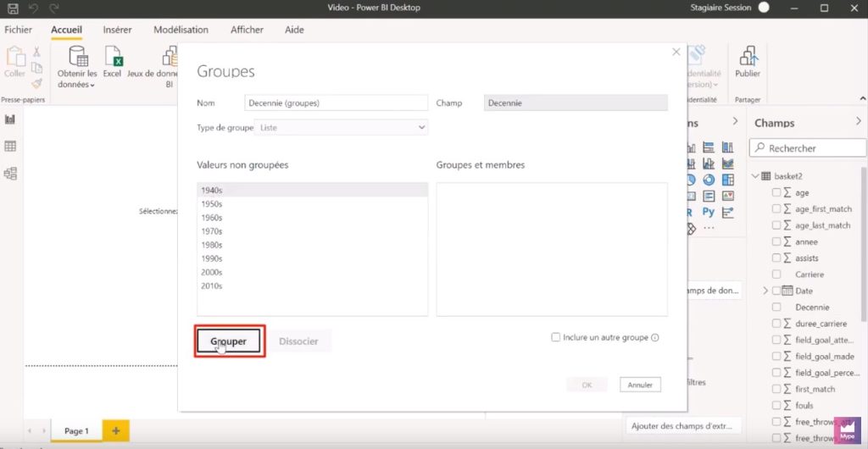This screenshot has width=868, height=449.
Task: Select the Python script visual
Action: pyautogui.click(x=709, y=212)
